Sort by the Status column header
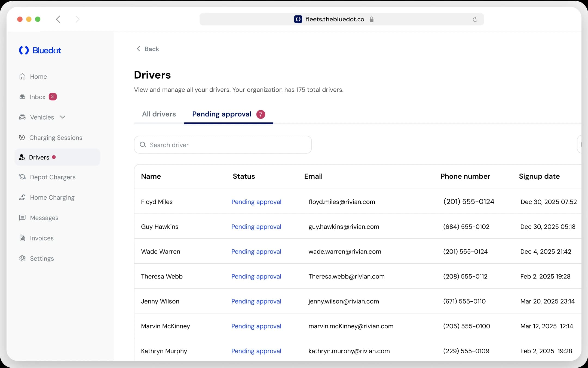Screen dimensions: 588x368 [244, 176]
